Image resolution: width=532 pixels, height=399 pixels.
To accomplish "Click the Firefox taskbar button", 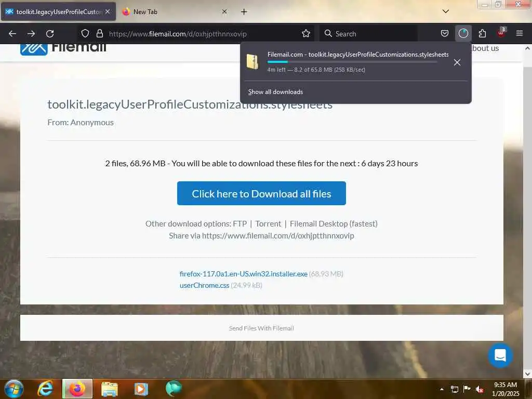I will (77, 389).
